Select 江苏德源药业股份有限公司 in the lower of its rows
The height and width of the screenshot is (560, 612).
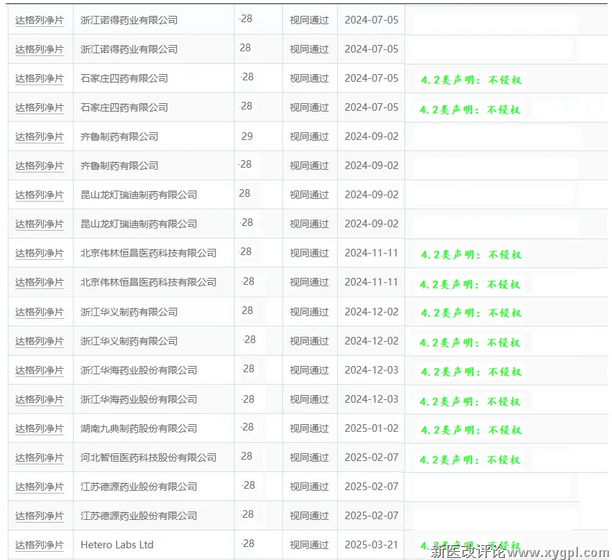pos(139,516)
